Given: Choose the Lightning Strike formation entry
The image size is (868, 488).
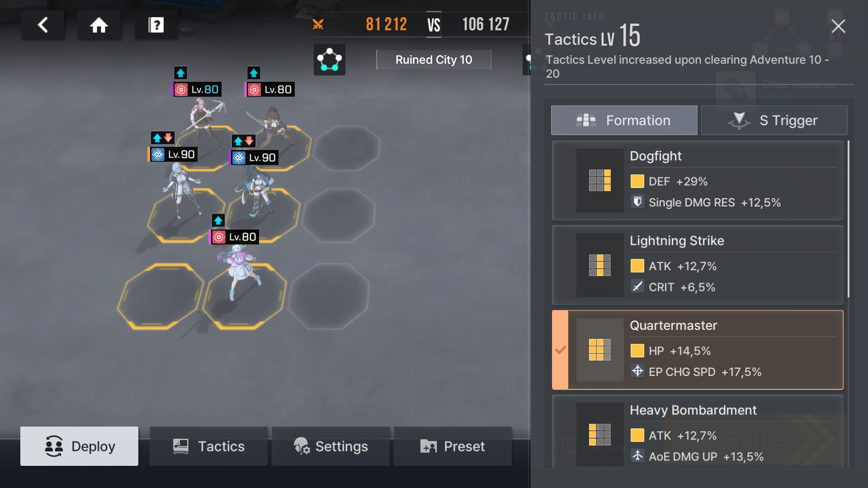Looking at the screenshot, I should tap(698, 265).
